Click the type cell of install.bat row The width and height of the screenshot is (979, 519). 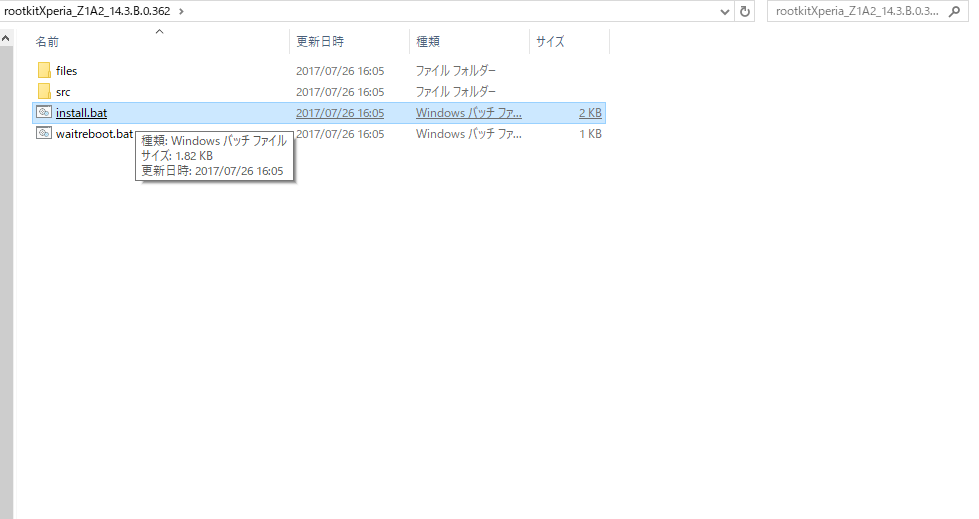pyautogui.click(x=468, y=113)
